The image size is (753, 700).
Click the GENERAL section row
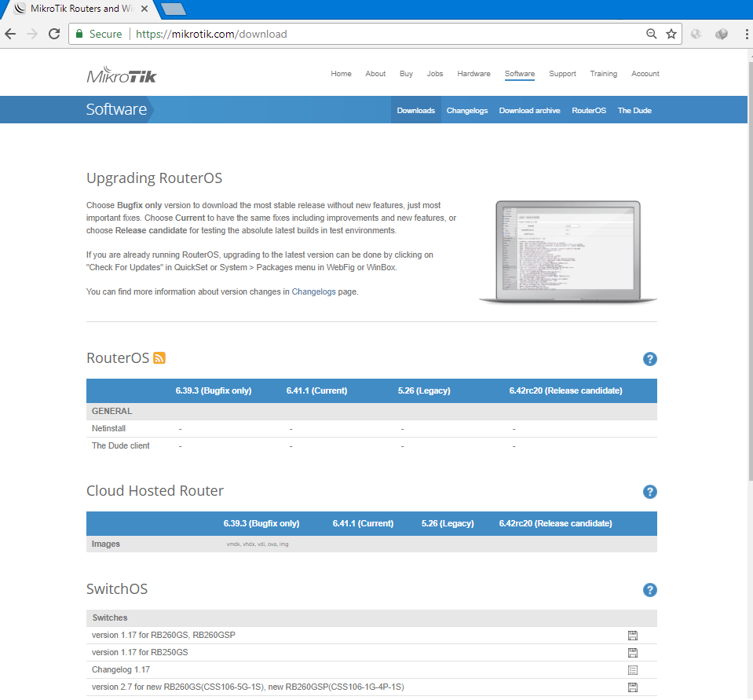click(x=371, y=411)
